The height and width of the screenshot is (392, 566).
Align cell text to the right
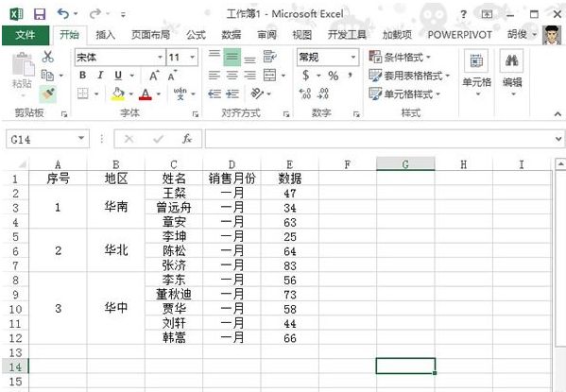[x=249, y=75]
